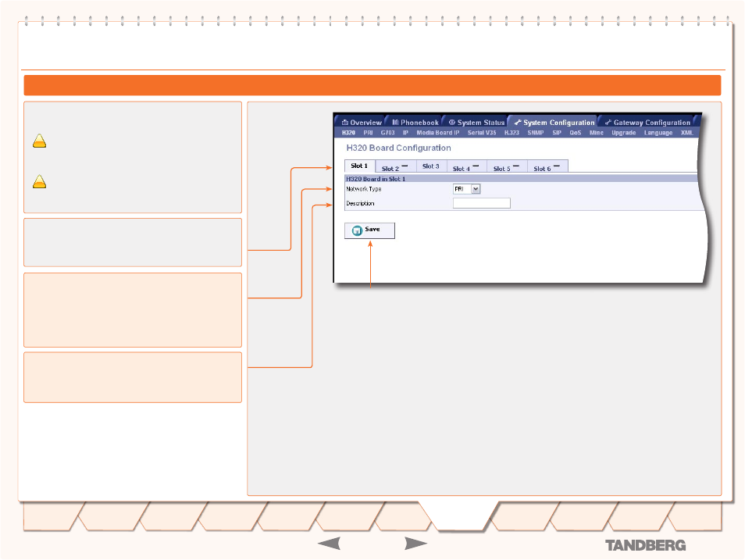745x560 pixels.
Task: Open the Phonebook tab
Action: click(x=415, y=122)
